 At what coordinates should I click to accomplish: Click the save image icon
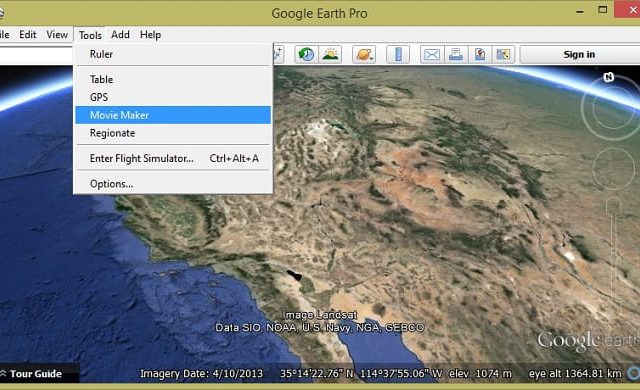coord(480,54)
